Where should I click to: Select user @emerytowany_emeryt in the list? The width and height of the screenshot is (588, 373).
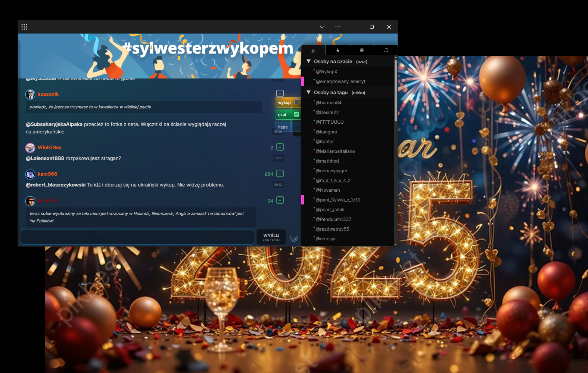point(340,81)
